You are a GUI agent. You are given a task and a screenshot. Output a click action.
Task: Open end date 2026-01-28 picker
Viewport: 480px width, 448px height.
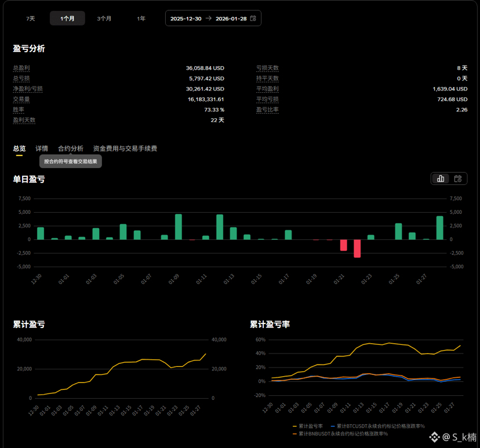coord(231,19)
